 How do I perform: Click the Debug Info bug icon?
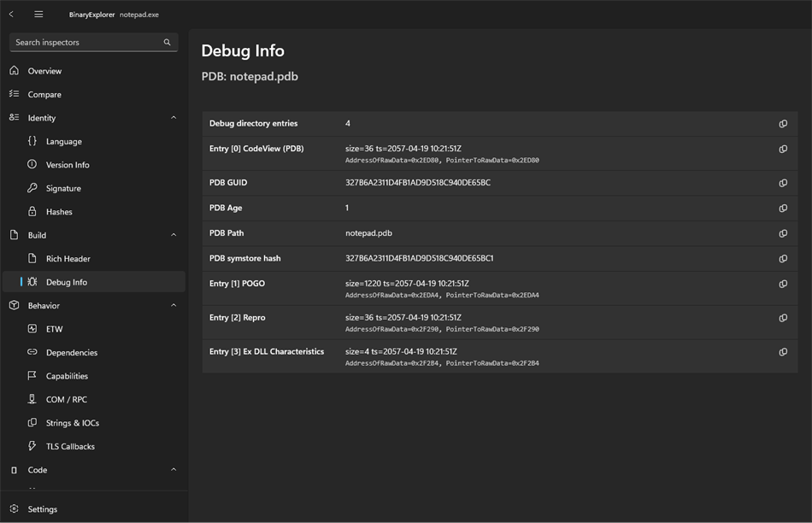click(32, 282)
